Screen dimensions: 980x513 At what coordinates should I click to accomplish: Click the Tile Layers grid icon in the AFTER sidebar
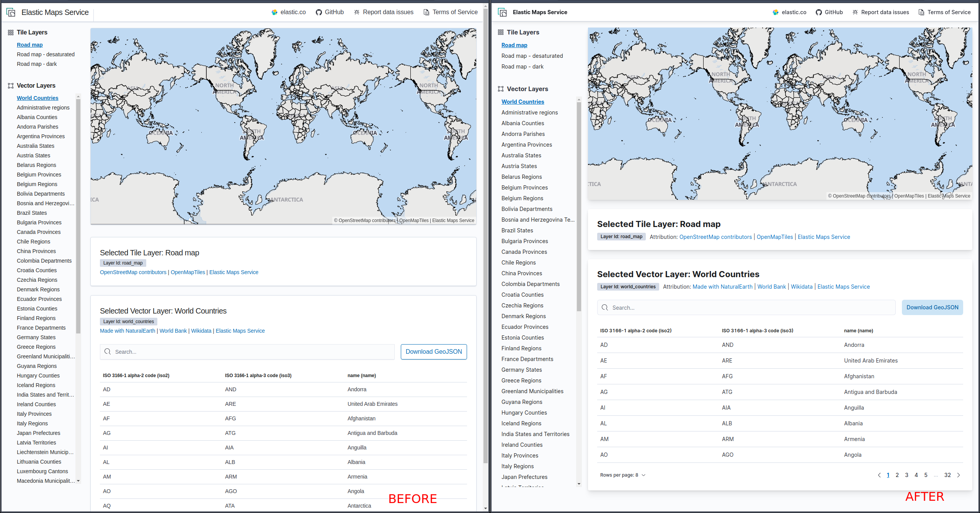click(x=500, y=32)
